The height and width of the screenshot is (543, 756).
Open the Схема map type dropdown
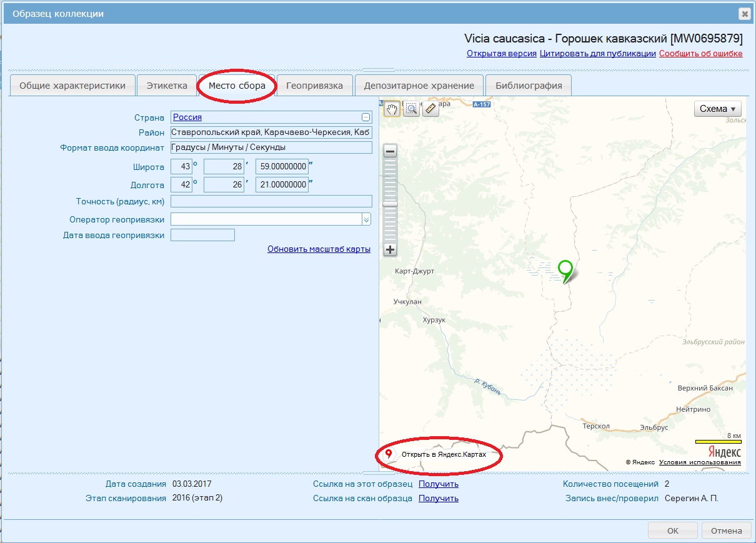(x=717, y=109)
